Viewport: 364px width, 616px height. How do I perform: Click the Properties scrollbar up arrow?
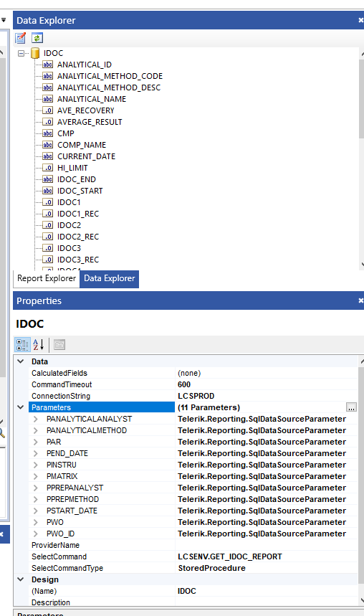click(361, 361)
